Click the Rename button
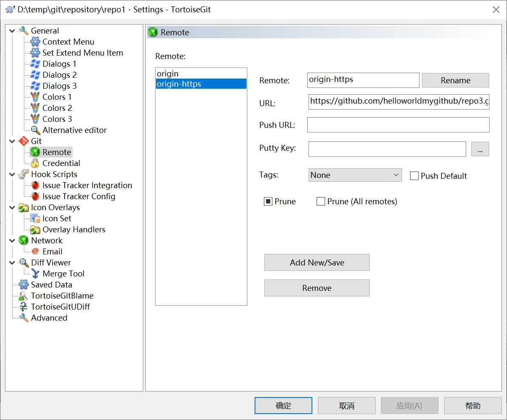Viewport: 507px width, 420px height. point(455,80)
